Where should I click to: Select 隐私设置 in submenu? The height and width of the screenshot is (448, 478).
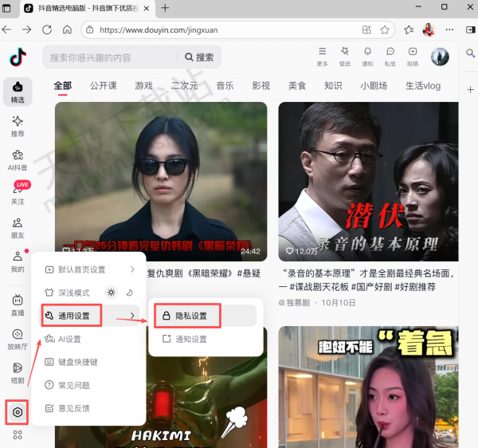(205, 316)
